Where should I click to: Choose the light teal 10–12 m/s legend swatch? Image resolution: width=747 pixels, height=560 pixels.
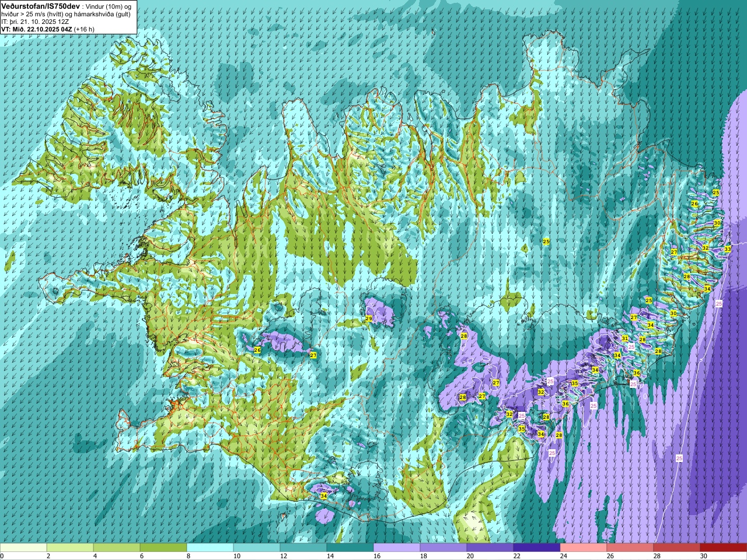coord(257,548)
